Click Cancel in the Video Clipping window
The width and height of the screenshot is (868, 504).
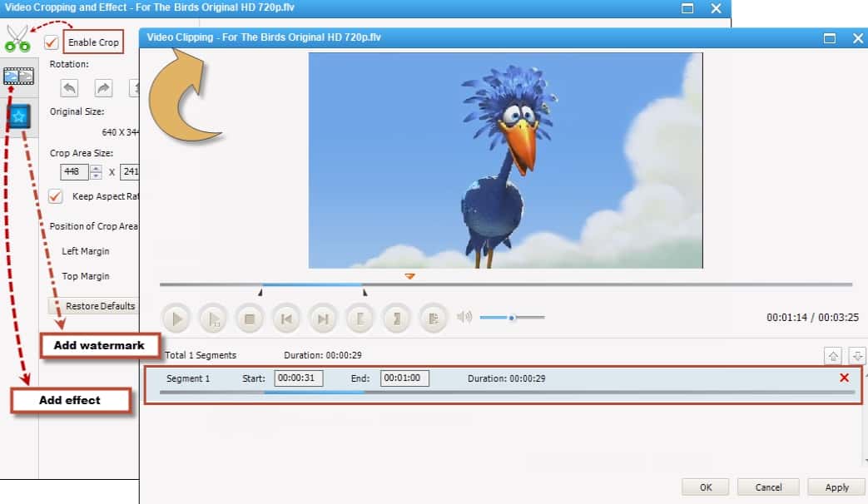768,487
